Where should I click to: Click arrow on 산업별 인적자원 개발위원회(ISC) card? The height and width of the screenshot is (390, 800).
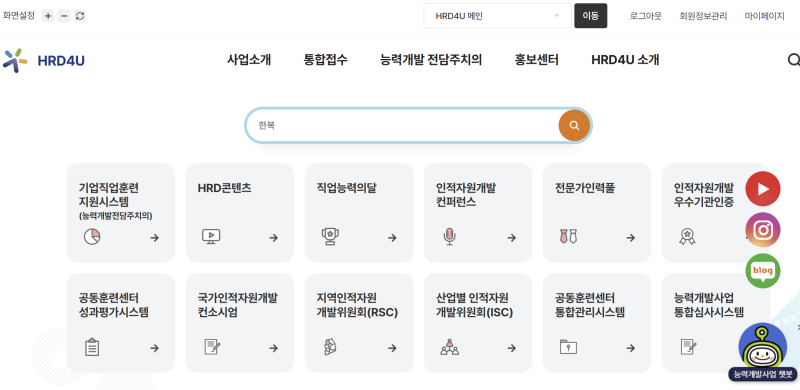tap(512, 348)
